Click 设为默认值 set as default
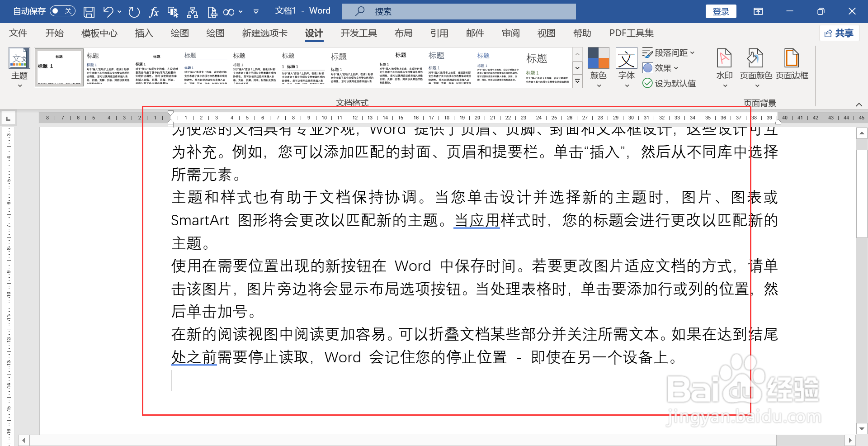Screen dimensions: 868x446 669,83
